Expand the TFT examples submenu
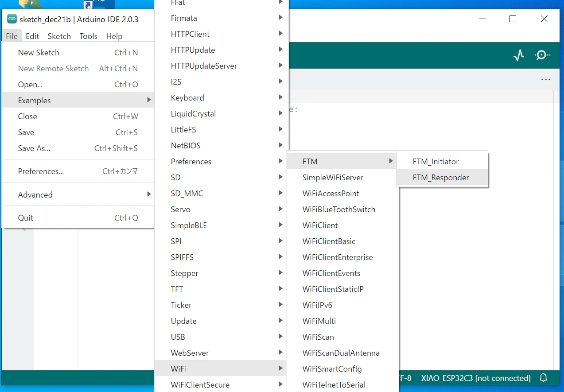 222,289
